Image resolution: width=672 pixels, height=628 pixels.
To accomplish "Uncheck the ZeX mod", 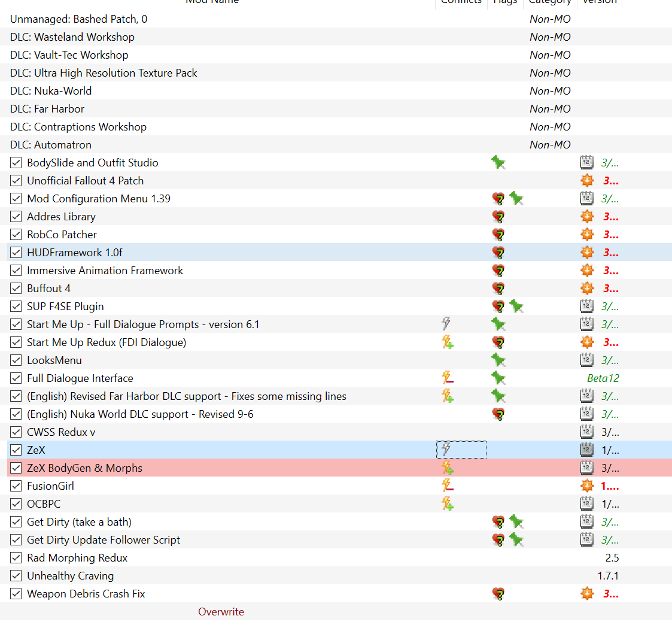I will coord(16,450).
